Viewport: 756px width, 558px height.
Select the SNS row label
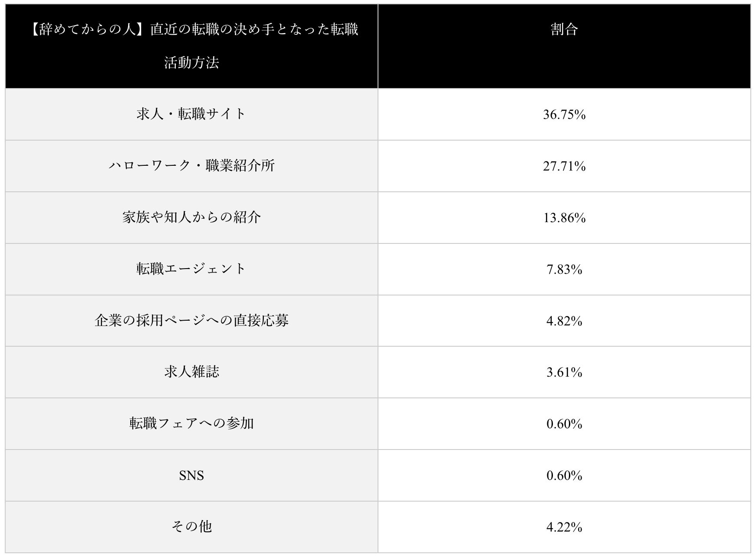coord(191,476)
